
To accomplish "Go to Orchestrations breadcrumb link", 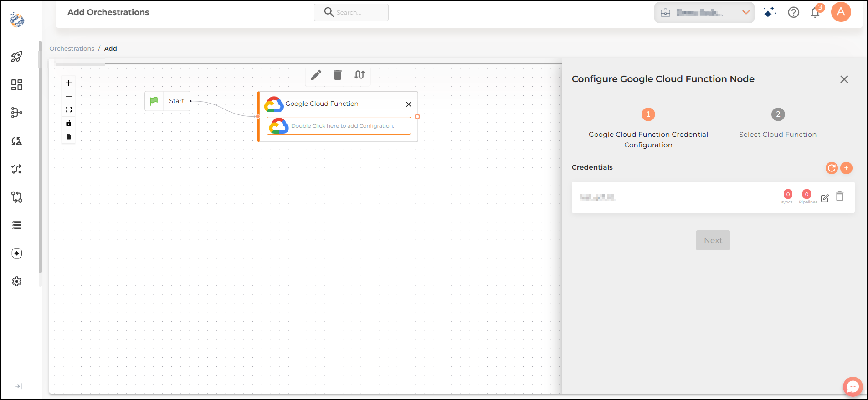I will coord(72,48).
